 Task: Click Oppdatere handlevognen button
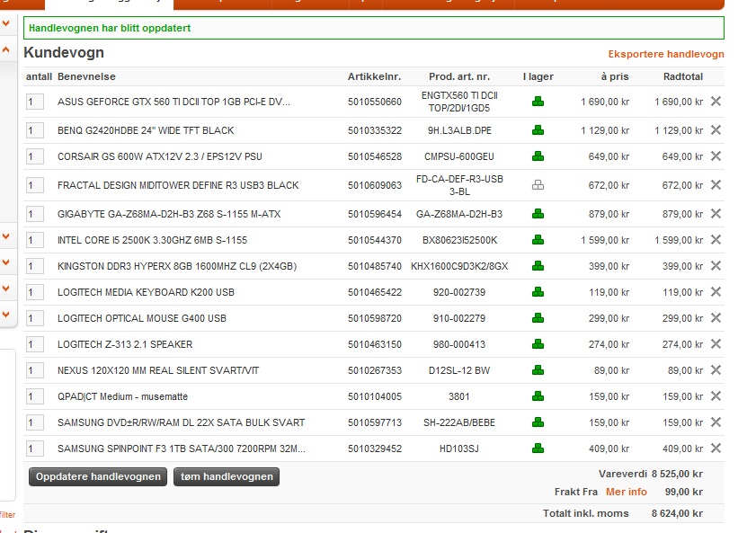tap(98, 476)
